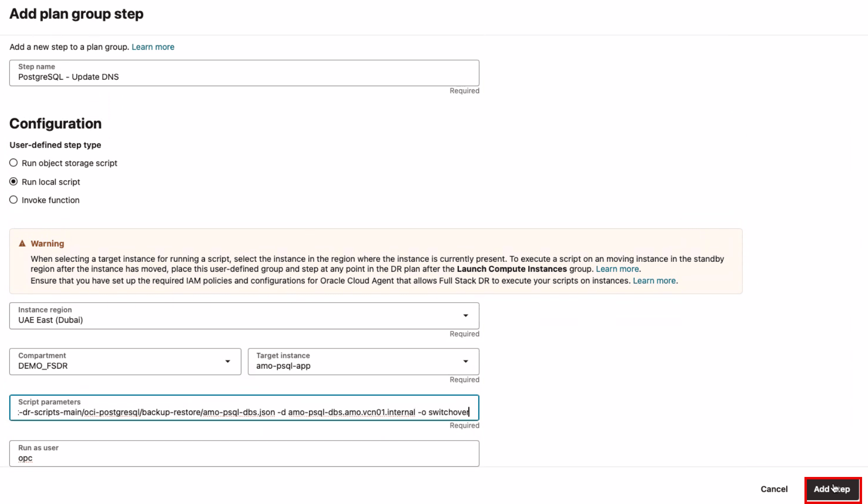The image size is (868, 504).
Task: Click the Run as user field
Action: click(x=244, y=453)
